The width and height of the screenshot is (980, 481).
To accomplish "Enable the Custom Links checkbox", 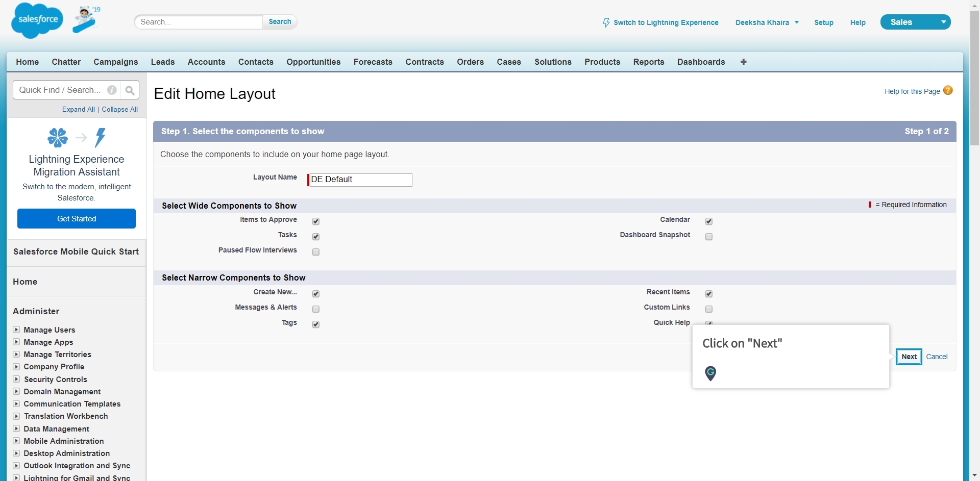I will tap(709, 309).
